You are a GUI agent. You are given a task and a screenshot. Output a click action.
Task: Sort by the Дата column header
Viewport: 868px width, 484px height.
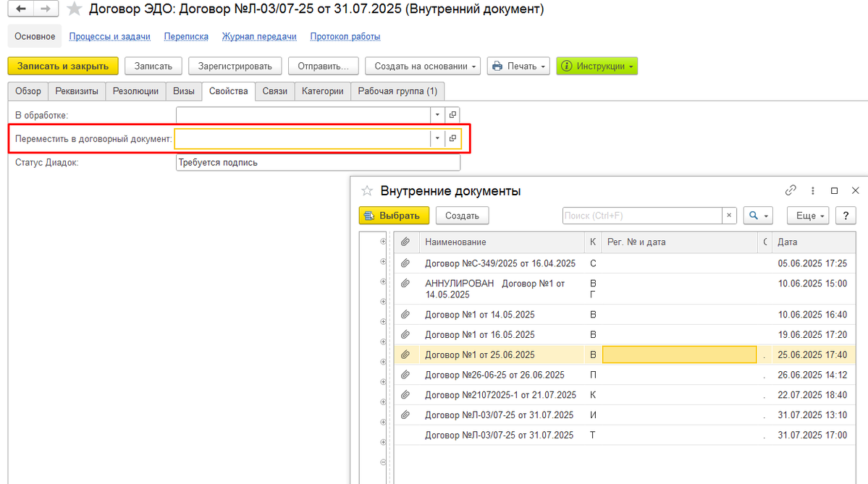(x=814, y=242)
